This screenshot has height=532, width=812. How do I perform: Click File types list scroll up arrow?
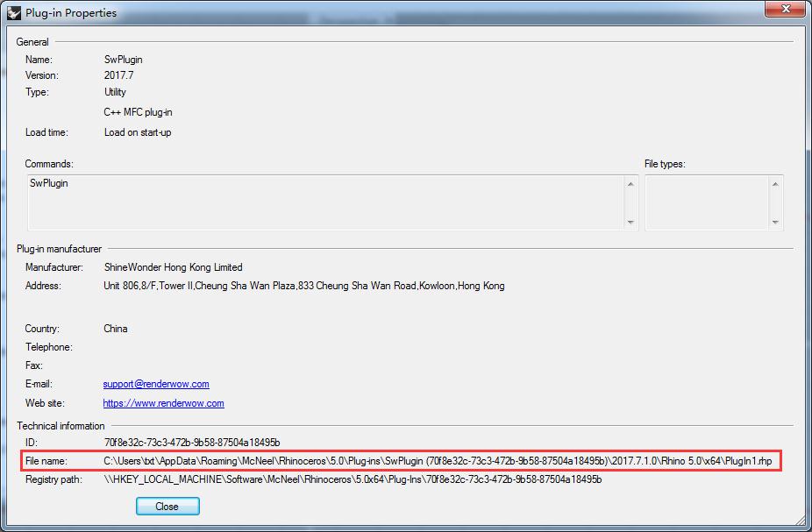click(x=774, y=184)
